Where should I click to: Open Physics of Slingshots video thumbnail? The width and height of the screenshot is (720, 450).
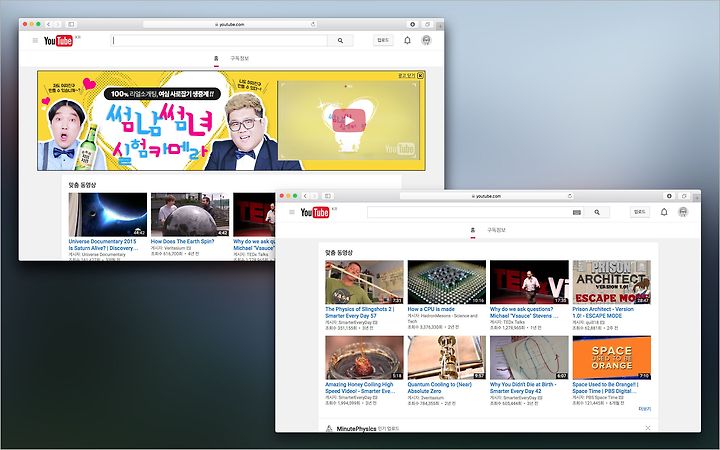365,282
